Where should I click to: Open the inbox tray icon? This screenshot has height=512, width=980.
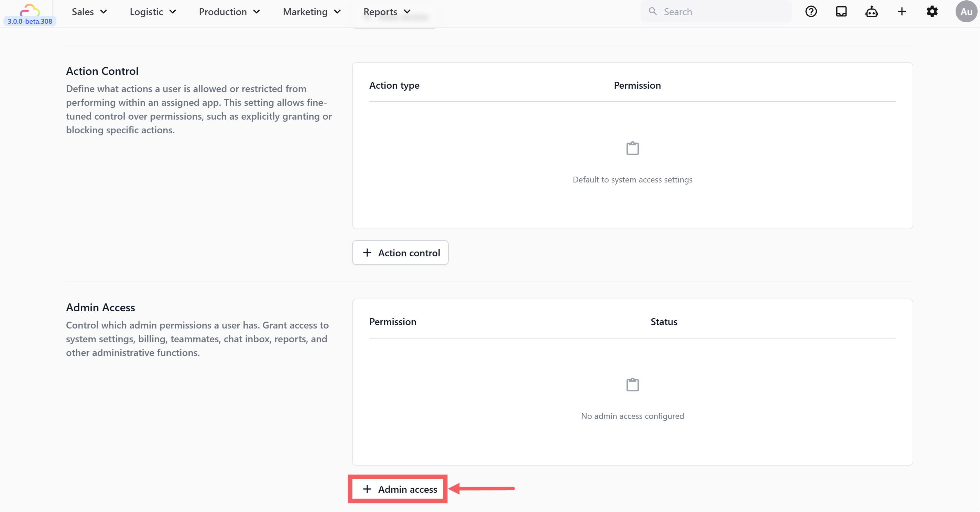click(841, 12)
